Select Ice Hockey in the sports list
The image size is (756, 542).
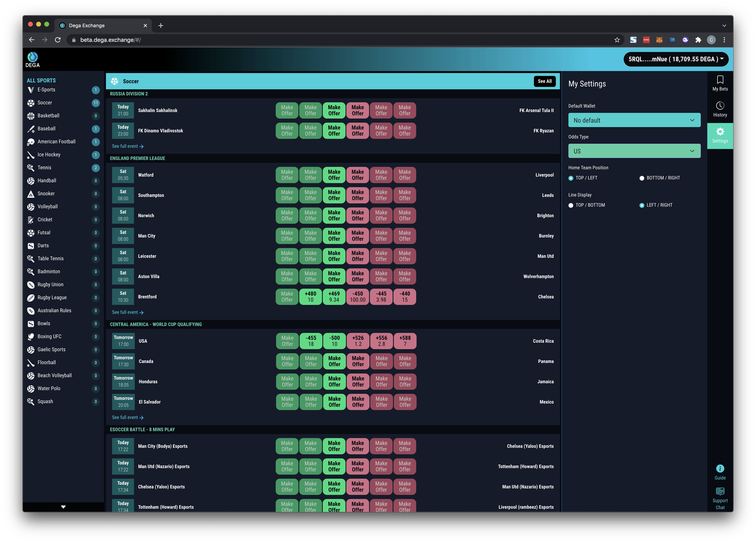pyautogui.click(x=49, y=155)
